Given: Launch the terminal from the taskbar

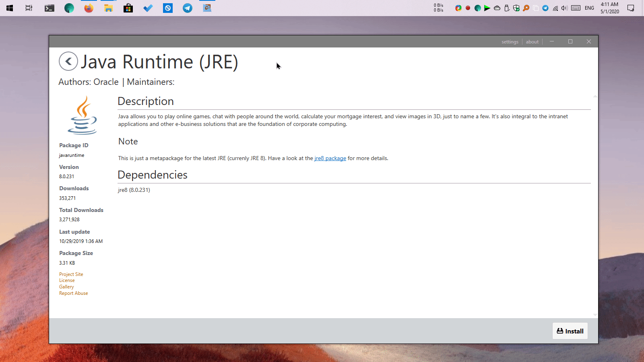Looking at the screenshot, I should click(x=50, y=8).
